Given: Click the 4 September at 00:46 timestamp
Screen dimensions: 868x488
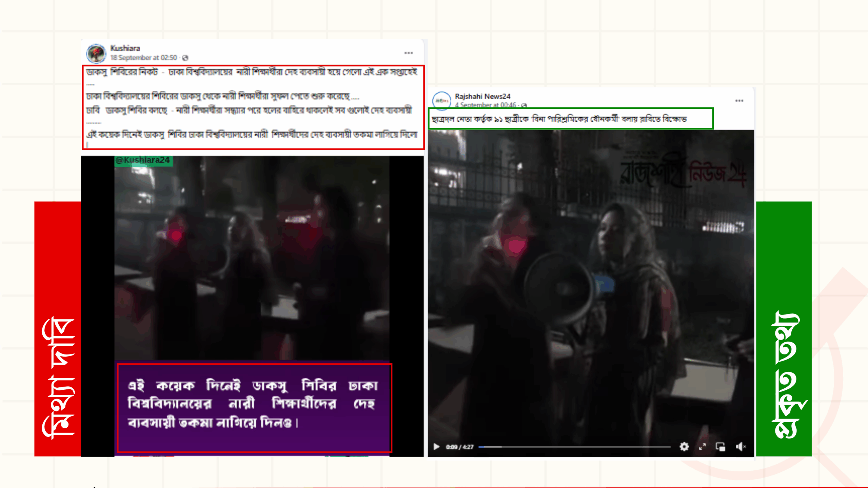Looking at the screenshot, I should (485, 105).
